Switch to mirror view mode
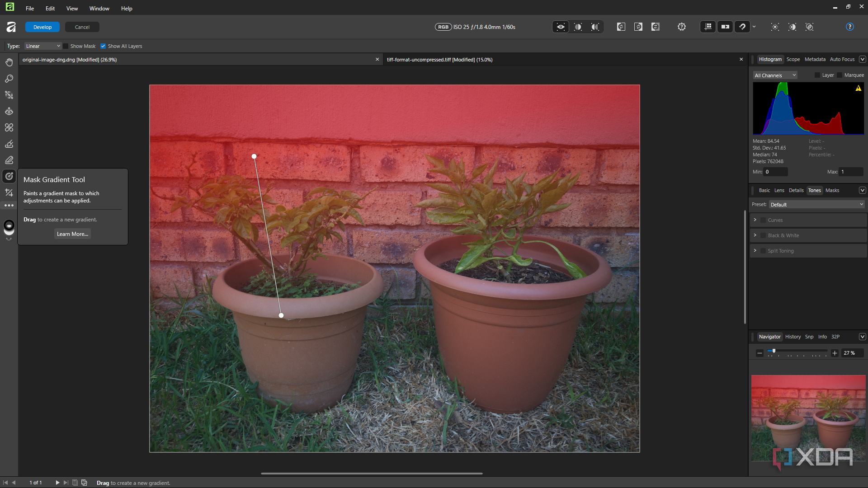 pyautogui.click(x=595, y=27)
